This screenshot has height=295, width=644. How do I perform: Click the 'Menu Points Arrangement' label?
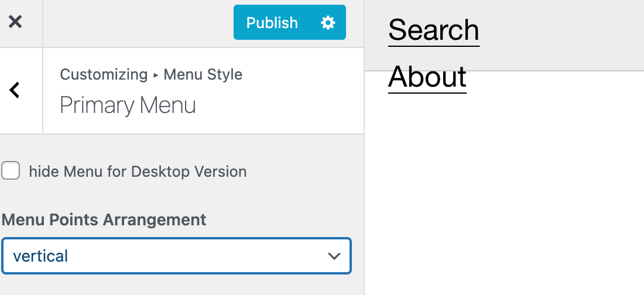tap(104, 219)
